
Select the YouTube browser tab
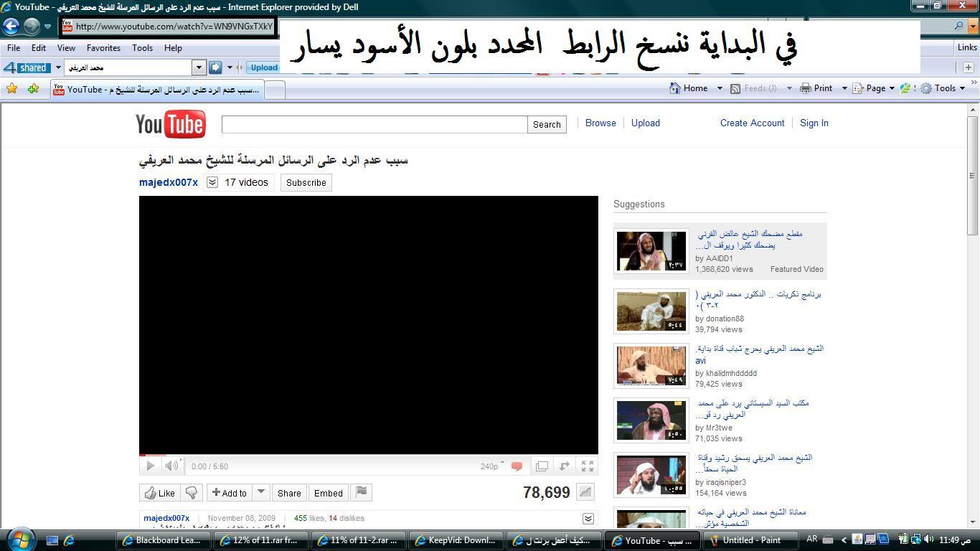pyautogui.click(x=157, y=90)
